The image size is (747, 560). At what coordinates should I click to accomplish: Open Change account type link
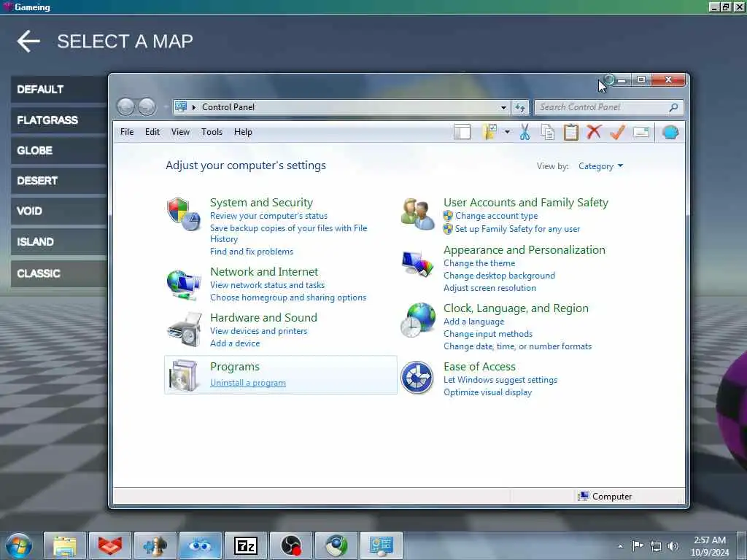click(496, 216)
